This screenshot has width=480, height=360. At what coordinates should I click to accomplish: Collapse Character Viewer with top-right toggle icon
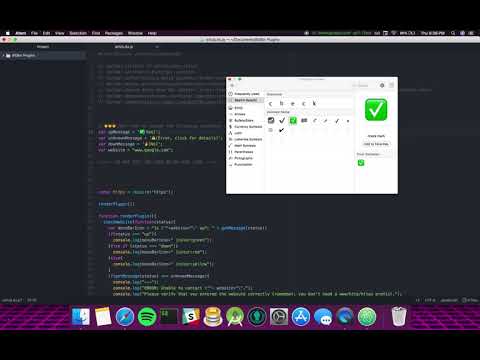pos(392,85)
